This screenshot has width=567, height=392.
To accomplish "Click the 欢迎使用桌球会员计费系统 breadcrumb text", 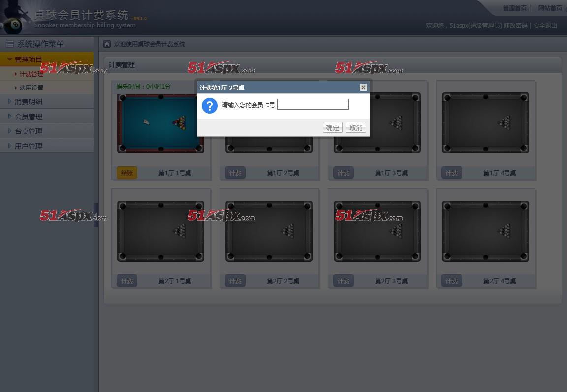I will click(x=149, y=44).
